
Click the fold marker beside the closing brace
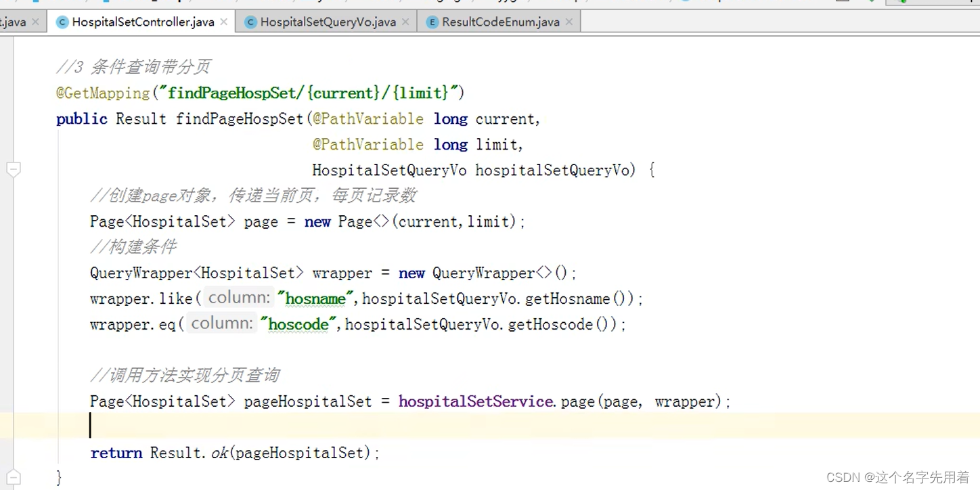(14, 476)
